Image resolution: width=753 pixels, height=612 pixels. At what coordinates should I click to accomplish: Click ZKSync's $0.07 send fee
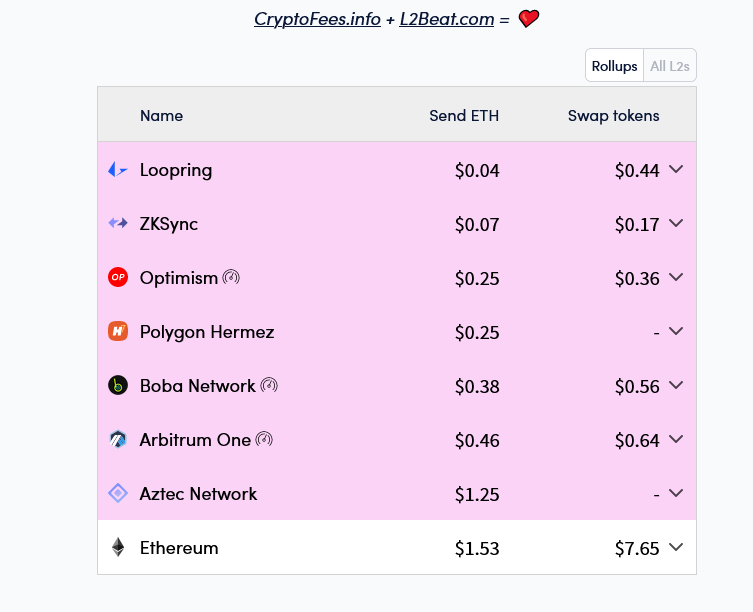pos(477,224)
